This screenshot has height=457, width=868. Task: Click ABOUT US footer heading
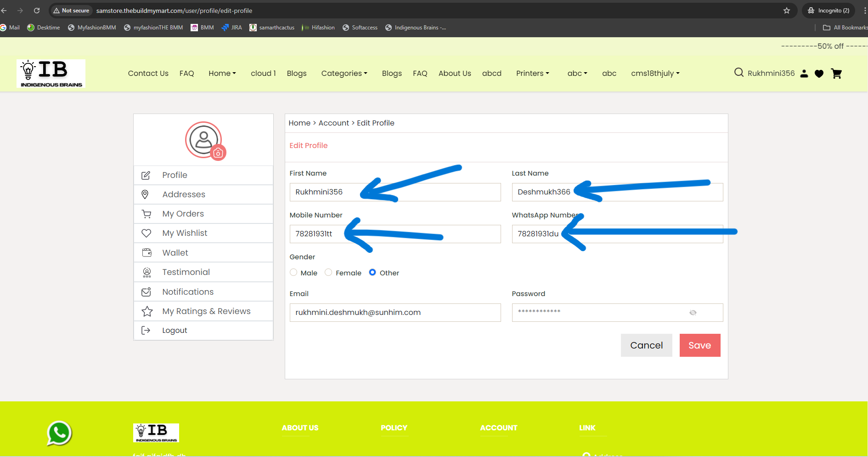click(x=300, y=428)
